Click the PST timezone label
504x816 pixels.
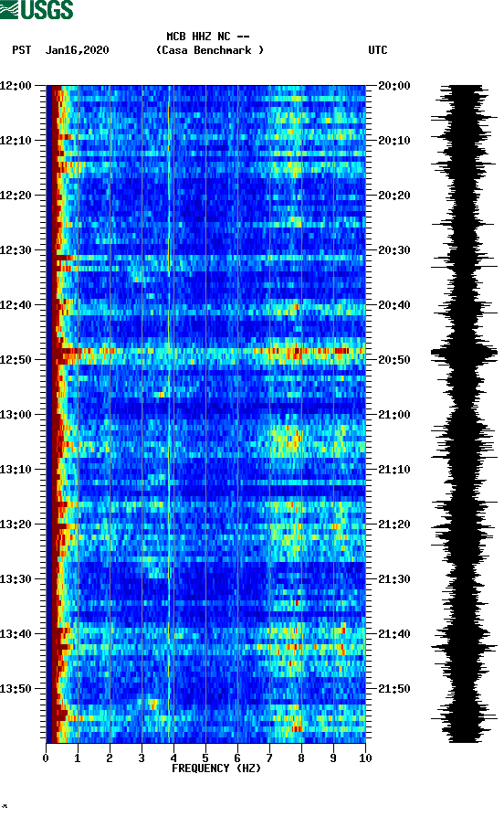(22, 50)
